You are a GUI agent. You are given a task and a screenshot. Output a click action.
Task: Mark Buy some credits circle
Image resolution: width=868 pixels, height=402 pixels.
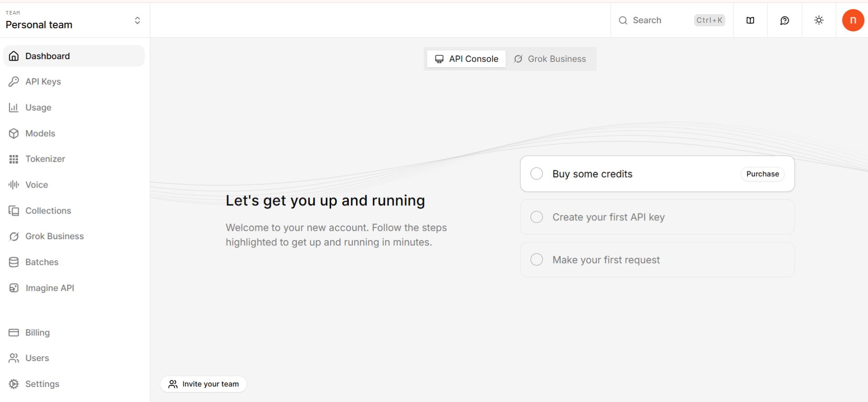coord(536,174)
